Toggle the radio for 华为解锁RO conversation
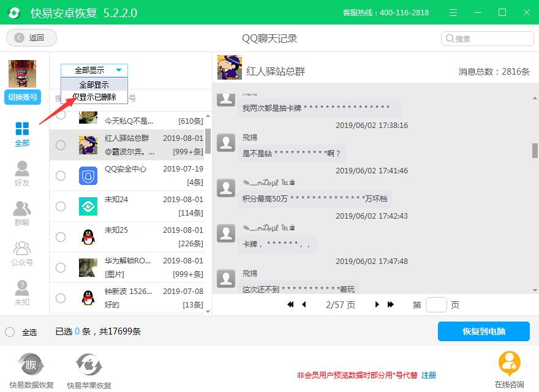Screen dimensions: 539x392 click(x=61, y=268)
